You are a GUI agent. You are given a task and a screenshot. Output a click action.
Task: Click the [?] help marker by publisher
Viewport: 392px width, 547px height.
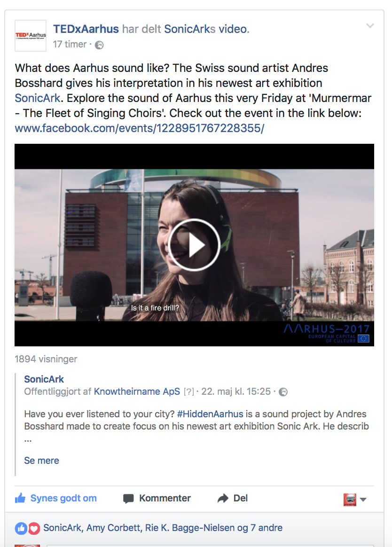(188, 392)
